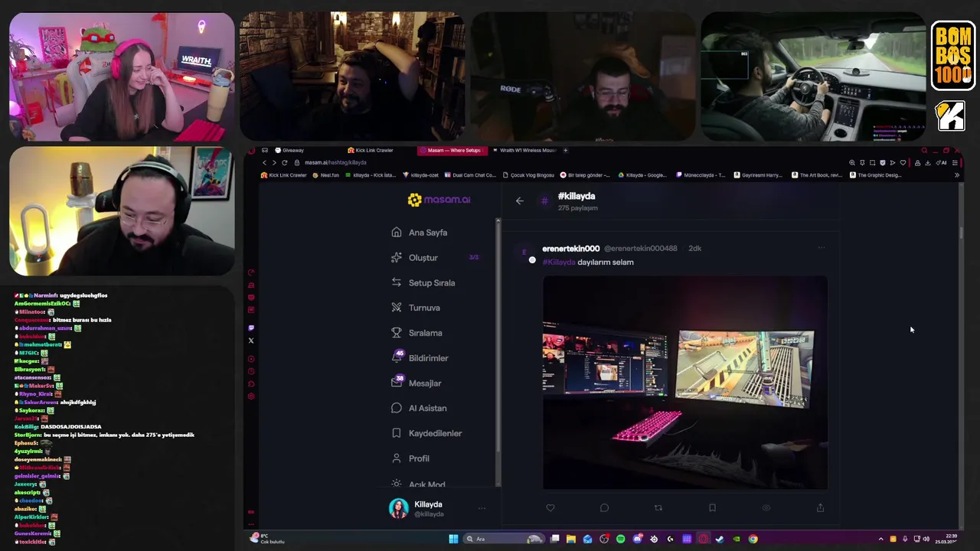980x551 pixels.
Task: Click the sparkle icon beside Oluştur
Action: 396,258
